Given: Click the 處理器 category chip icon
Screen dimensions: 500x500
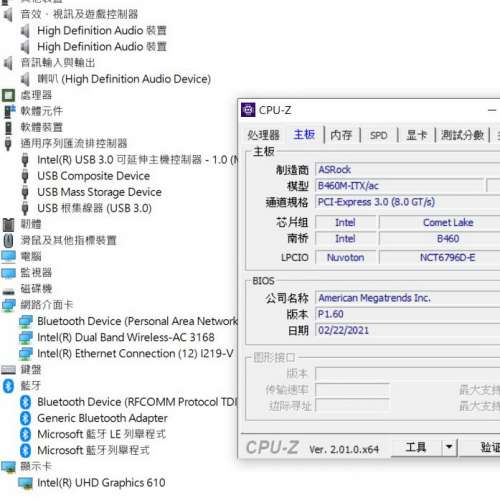Looking at the screenshot, I should pos(8,95).
